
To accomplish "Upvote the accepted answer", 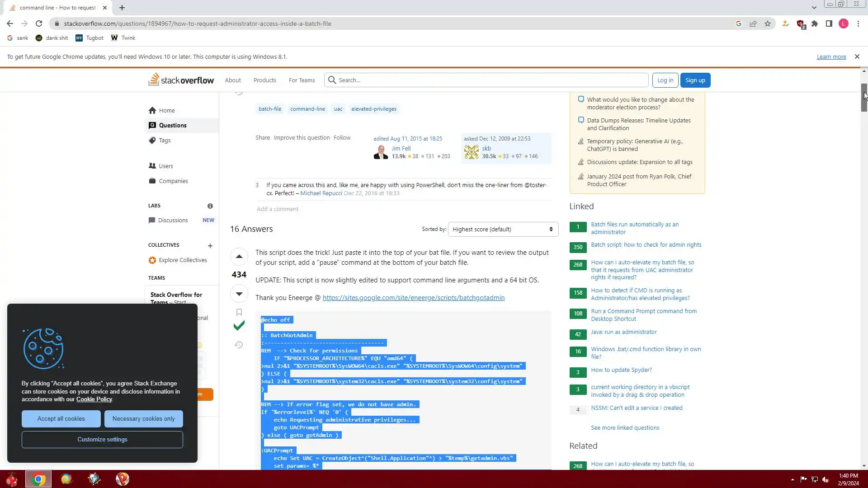I will tap(239, 257).
